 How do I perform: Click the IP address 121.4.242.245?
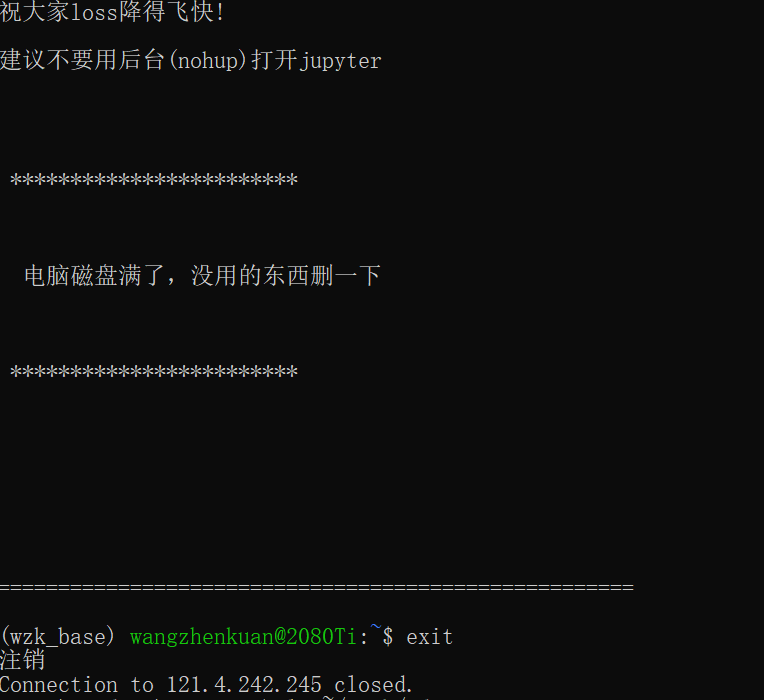click(244, 685)
